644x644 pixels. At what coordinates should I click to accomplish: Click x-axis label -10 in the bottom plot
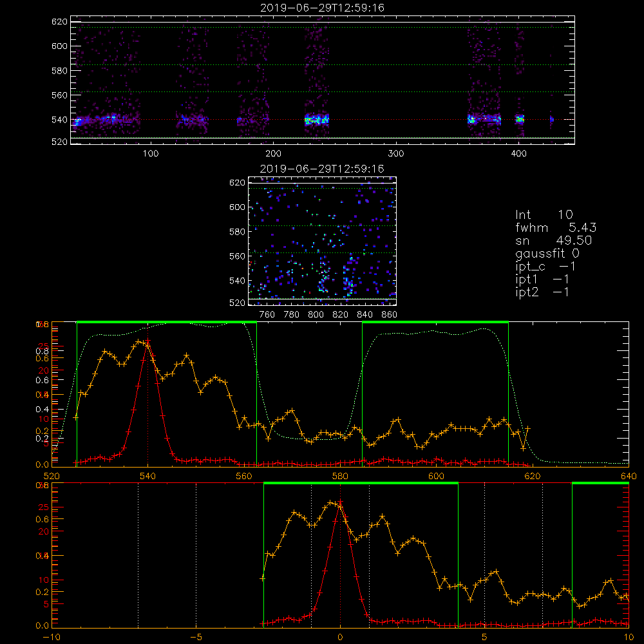pos(52,638)
